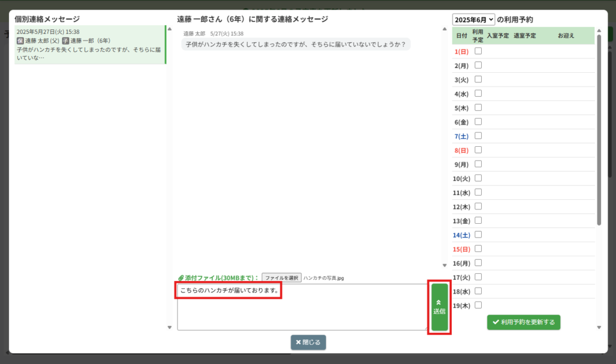
Task: Tick the checkbox for 7(土)
Action: (478, 136)
